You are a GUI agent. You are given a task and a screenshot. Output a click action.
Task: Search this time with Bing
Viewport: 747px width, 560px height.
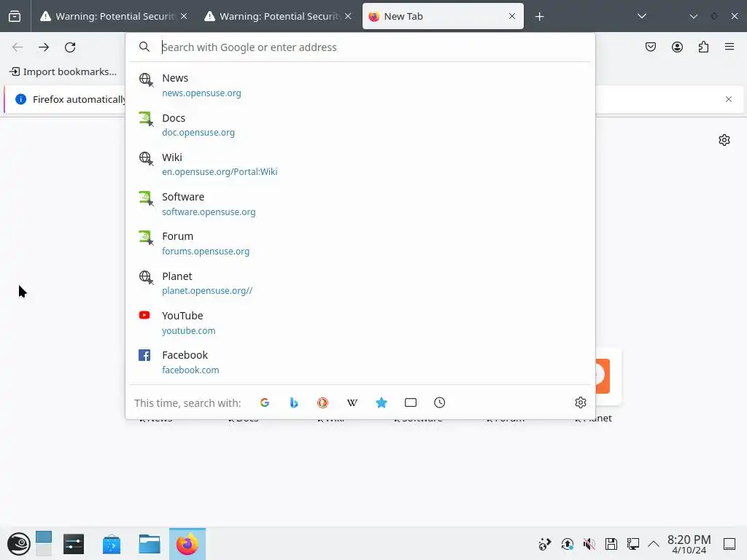[x=294, y=402]
